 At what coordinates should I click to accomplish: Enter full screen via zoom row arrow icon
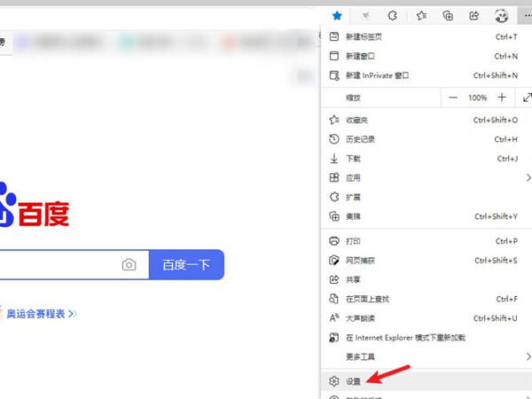coord(527,98)
